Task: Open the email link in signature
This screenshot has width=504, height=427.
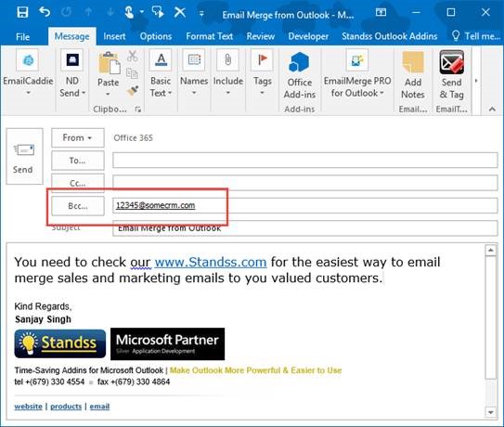Action: [99, 407]
